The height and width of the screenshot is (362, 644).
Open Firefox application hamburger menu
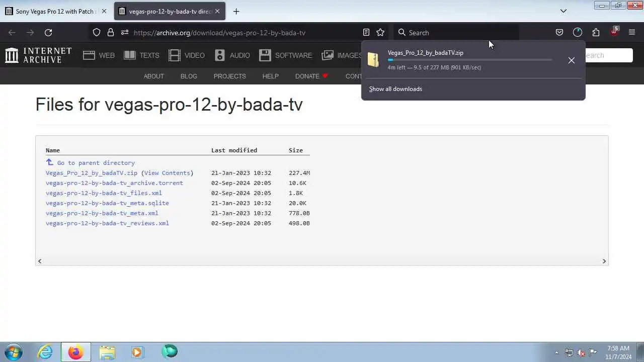tap(632, 32)
